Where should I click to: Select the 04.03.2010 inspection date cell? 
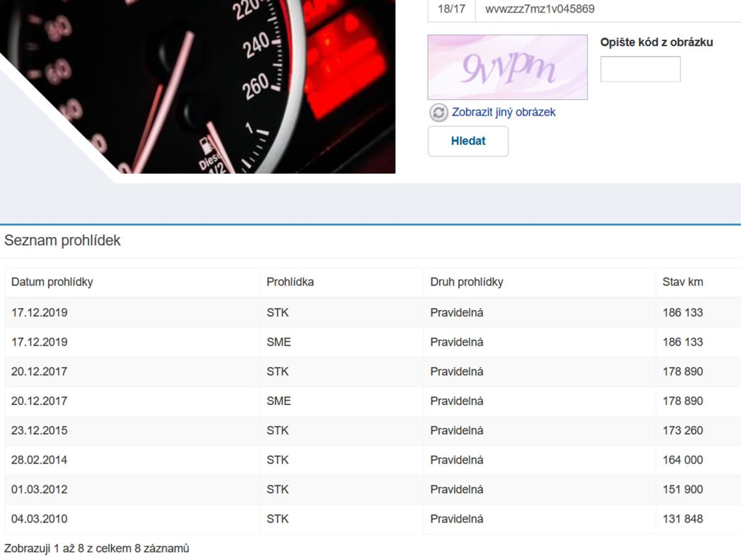[39, 519]
